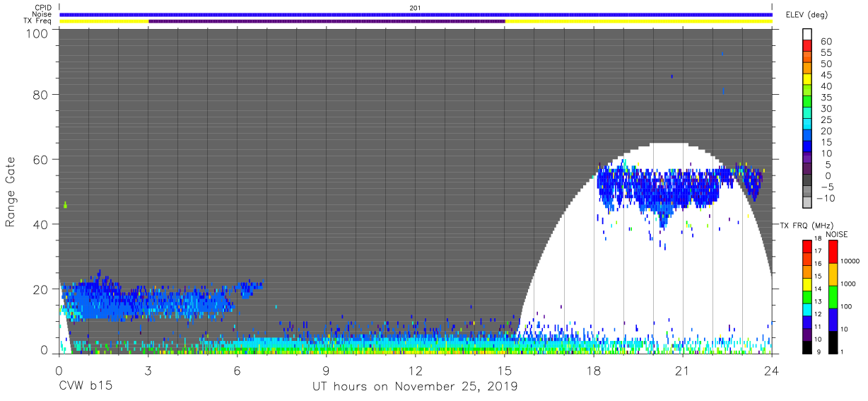Pick the green swatch of the NOISE bar
The height and width of the screenshot is (401, 868).
(x=833, y=297)
